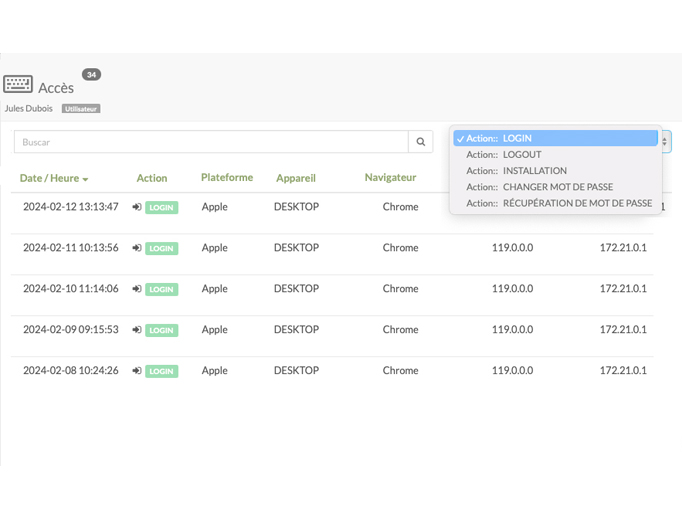
Task: Click the keyboard Accès icon
Action: (18, 84)
